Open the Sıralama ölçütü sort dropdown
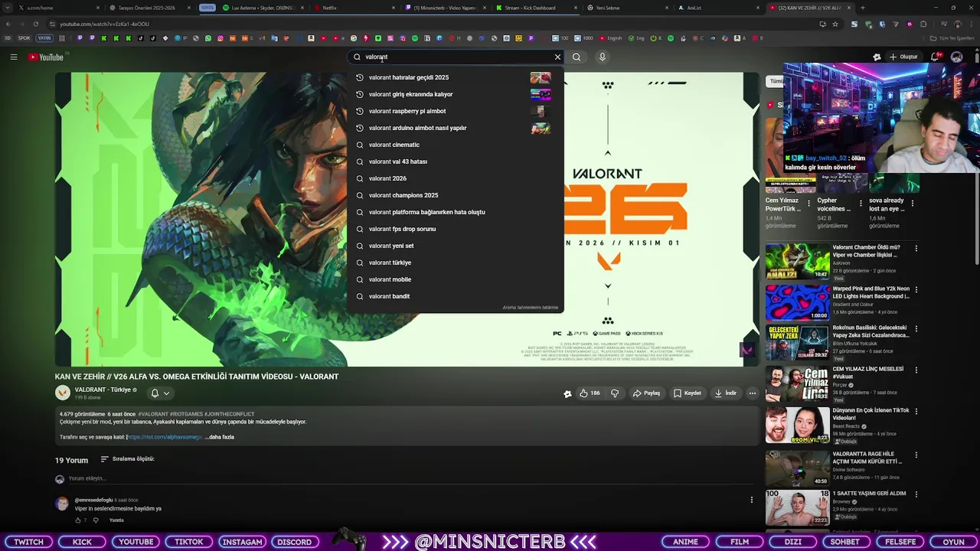Viewport: 980px width, 551px height. pyautogui.click(x=128, y=459)
